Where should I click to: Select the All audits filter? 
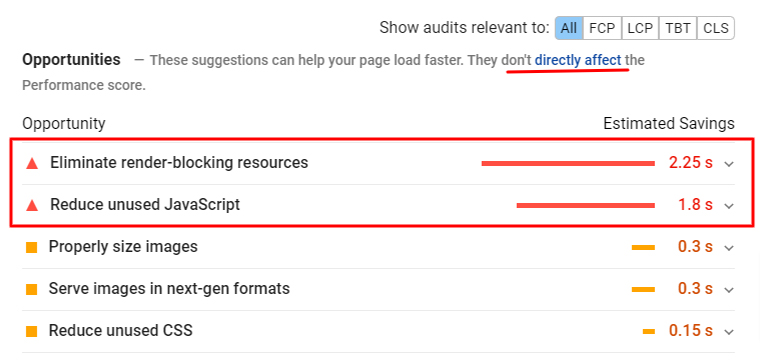coord(569,28)
